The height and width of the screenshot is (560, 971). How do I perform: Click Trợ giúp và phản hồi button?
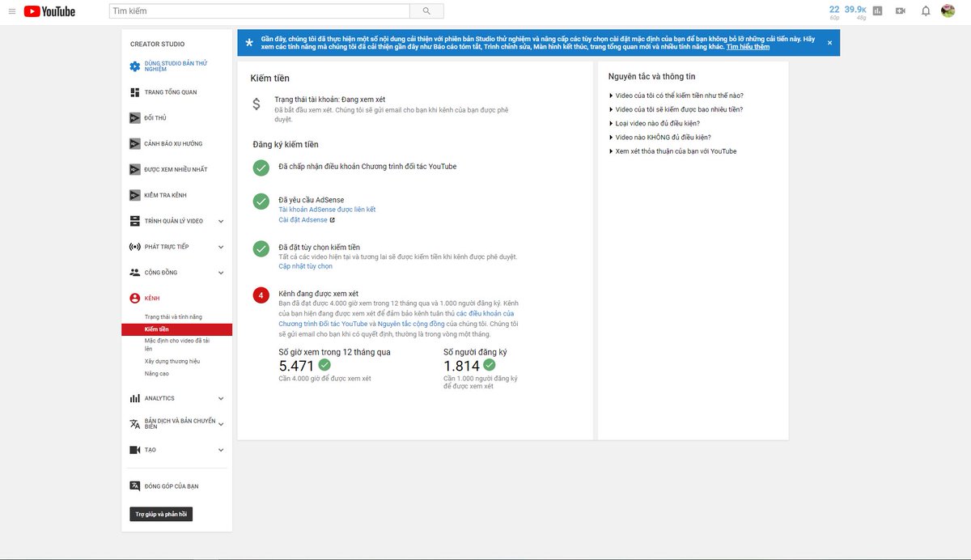(161, 514)
